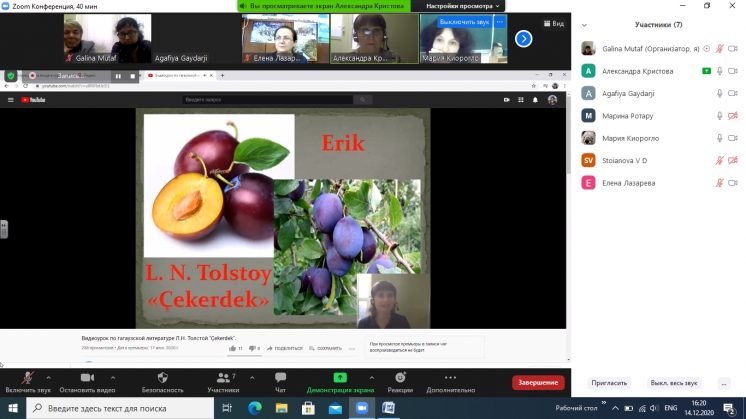Expand arrow beside Участники button
Viewport: 746px width, 419px height.
point(252,378)
